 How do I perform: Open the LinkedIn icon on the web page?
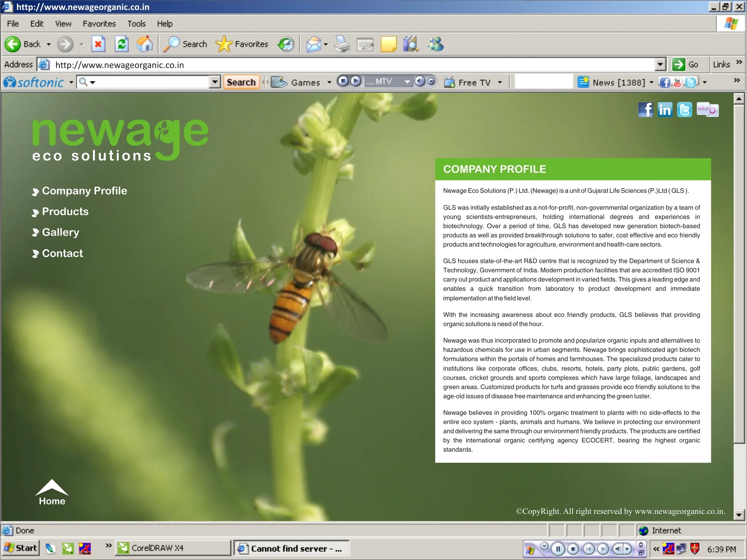[x=665, y=110]
